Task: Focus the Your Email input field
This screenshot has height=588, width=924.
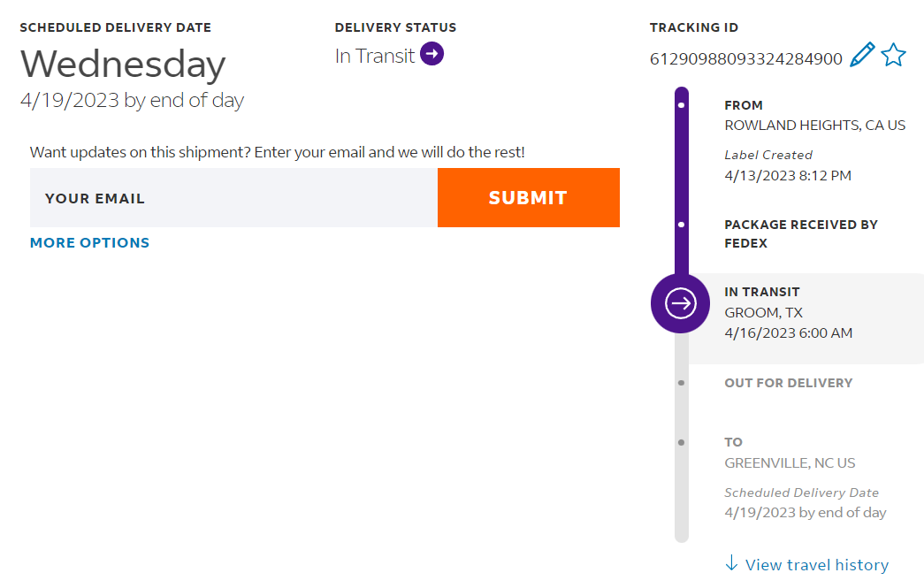Action: point(233,198)
